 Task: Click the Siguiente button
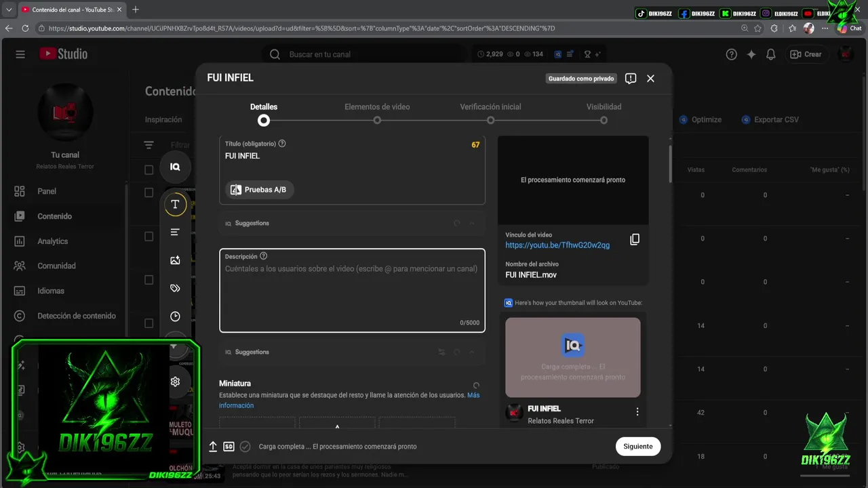(638, 446)
